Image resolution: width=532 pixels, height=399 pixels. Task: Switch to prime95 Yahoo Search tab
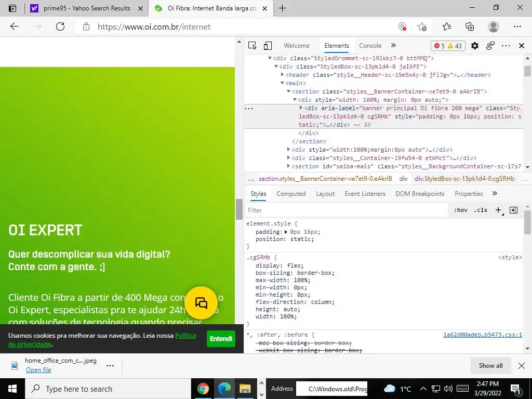[x=87, y=8]
